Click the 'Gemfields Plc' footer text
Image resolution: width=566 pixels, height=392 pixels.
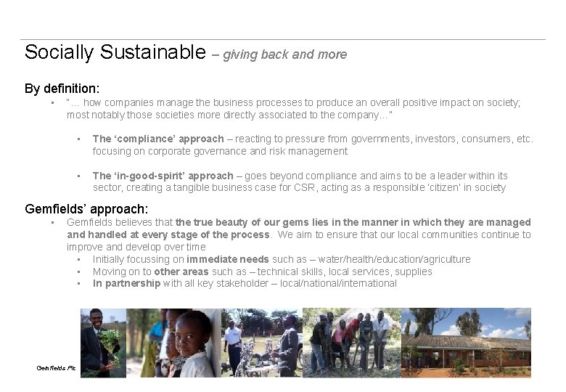click(x=56, y=368)
